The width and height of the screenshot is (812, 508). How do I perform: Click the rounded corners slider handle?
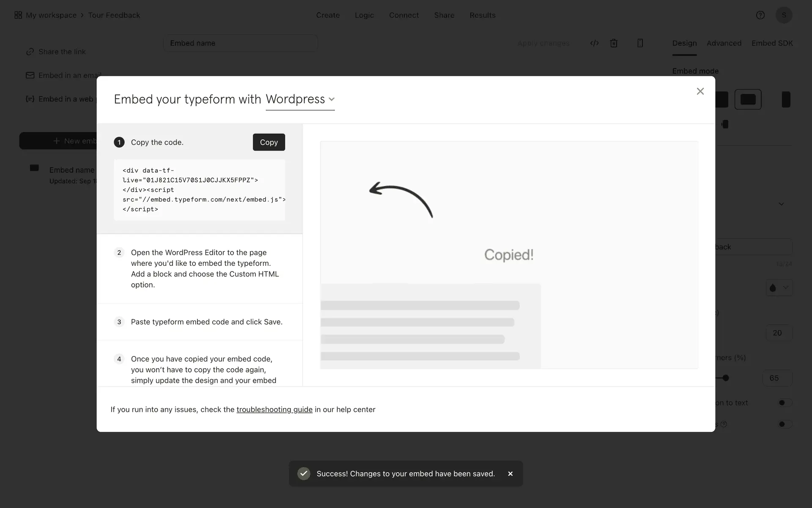[726, 378]
